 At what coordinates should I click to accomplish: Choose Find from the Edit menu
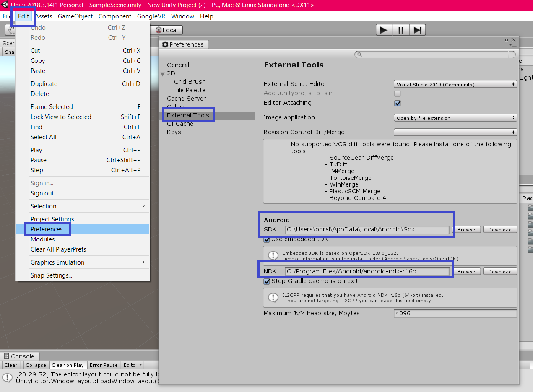pyautogui.click(x=83, y=127)
